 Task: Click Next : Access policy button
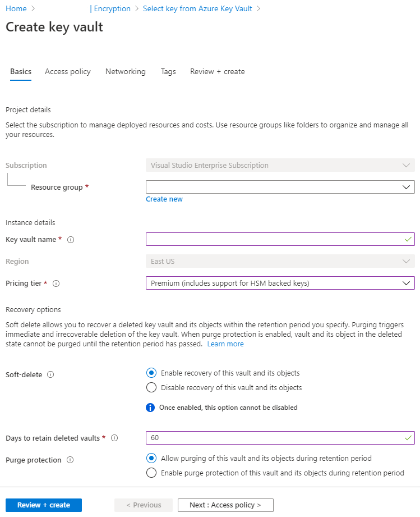225,505
